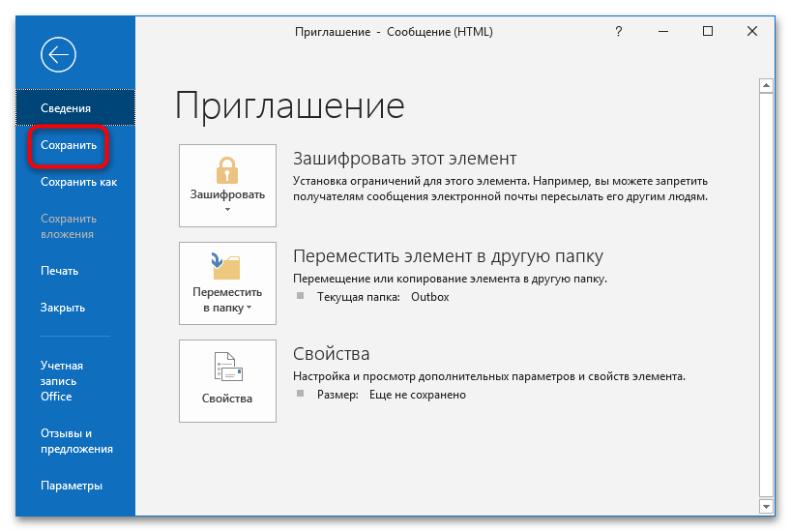Click the scrollbar up arrow

766,86
